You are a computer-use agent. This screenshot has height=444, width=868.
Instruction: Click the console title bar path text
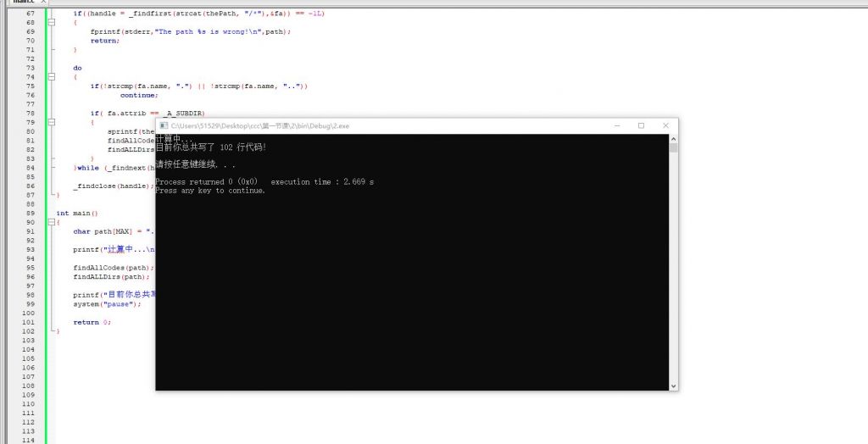260,125
